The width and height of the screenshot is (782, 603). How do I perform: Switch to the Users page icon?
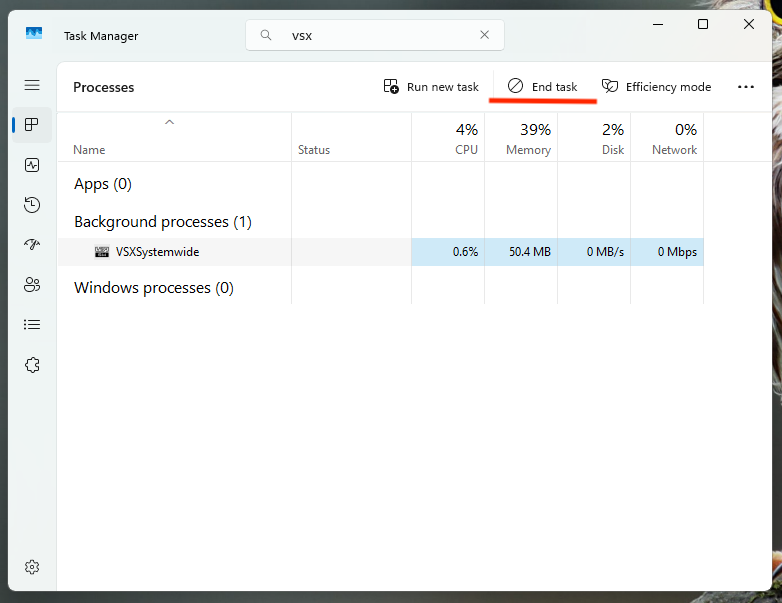point(32,285)
